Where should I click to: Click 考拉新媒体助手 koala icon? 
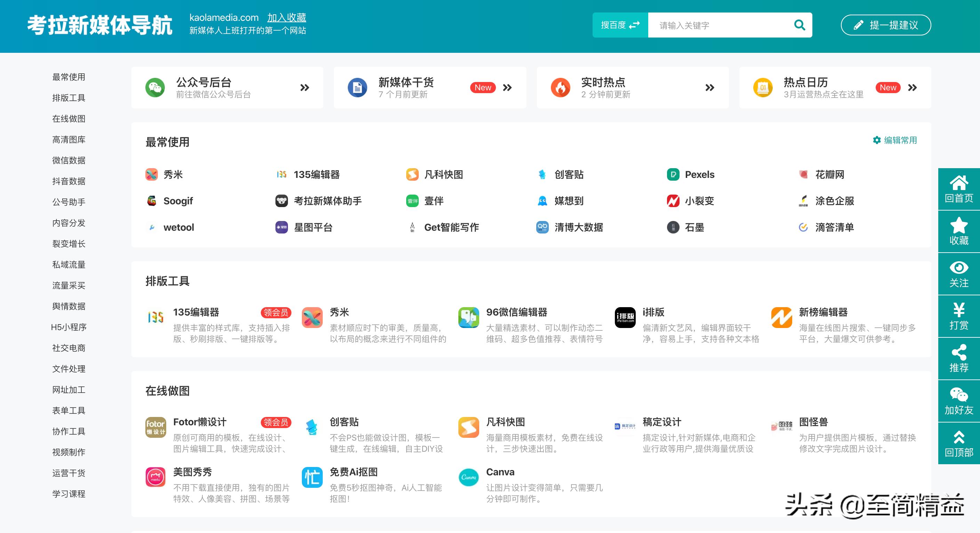pyautogui.click(x=282, y=201)
